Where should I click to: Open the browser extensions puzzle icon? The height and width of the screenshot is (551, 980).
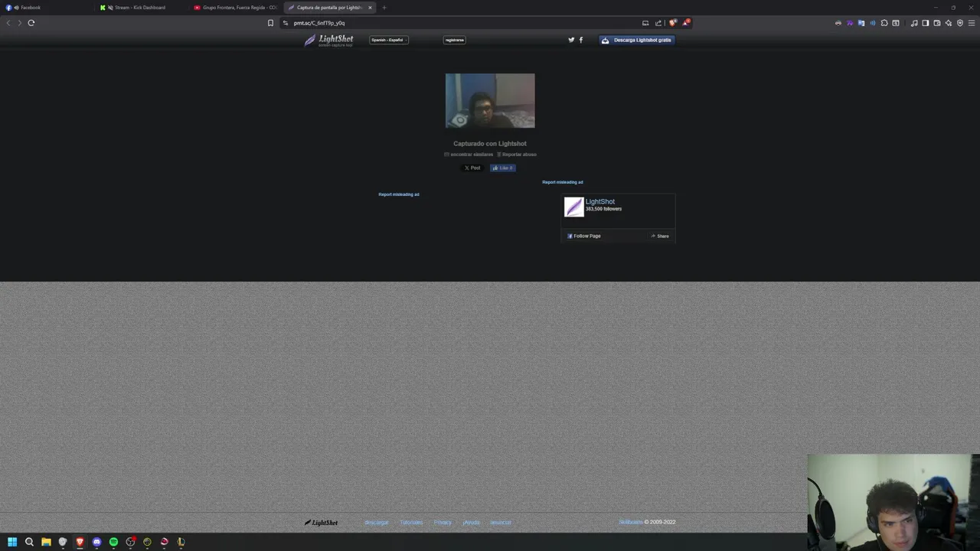pos(884,23)
